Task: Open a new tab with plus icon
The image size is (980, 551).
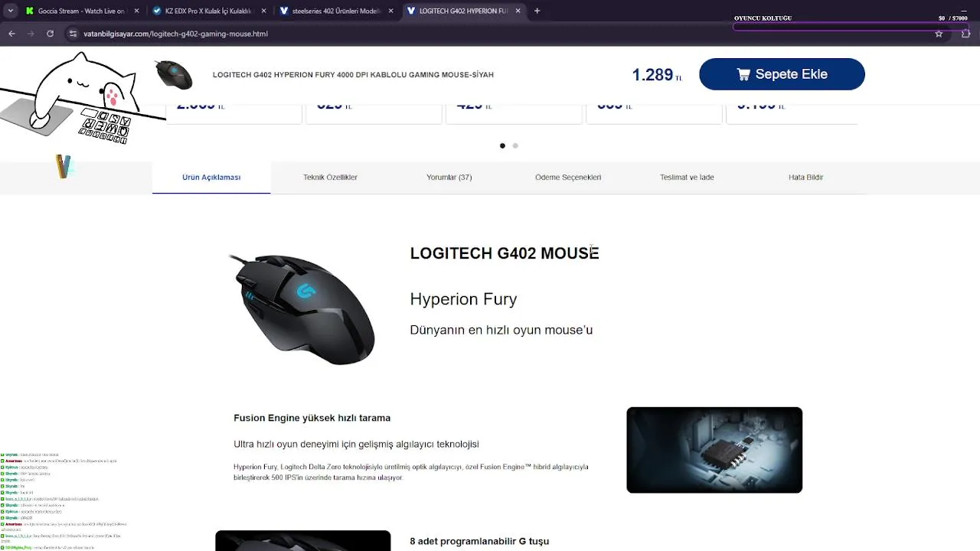Action: coord(537,11)
